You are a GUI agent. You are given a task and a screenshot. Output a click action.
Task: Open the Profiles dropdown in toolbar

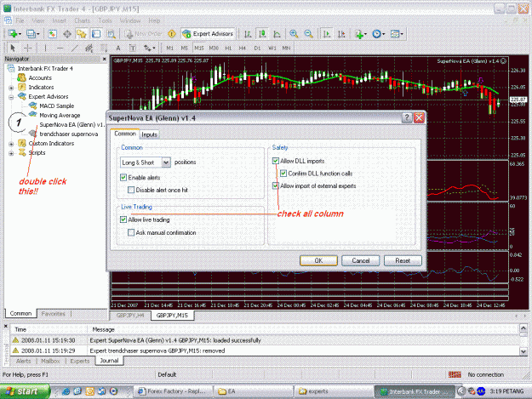(x=32, y=34)
